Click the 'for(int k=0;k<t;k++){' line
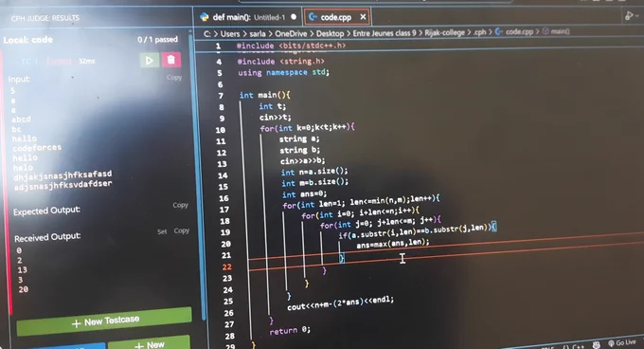Screen dimensions: 644x349 (x=307, y=128)
